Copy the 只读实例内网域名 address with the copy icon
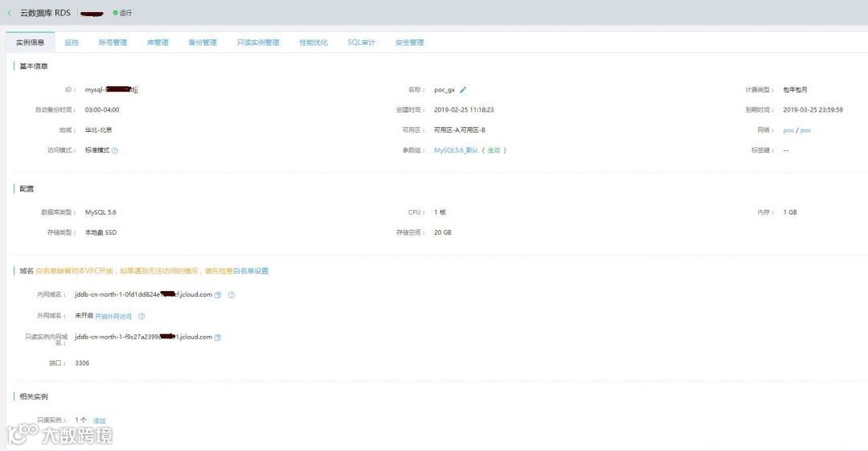This screenshot has height=451, width=868. 218,338
